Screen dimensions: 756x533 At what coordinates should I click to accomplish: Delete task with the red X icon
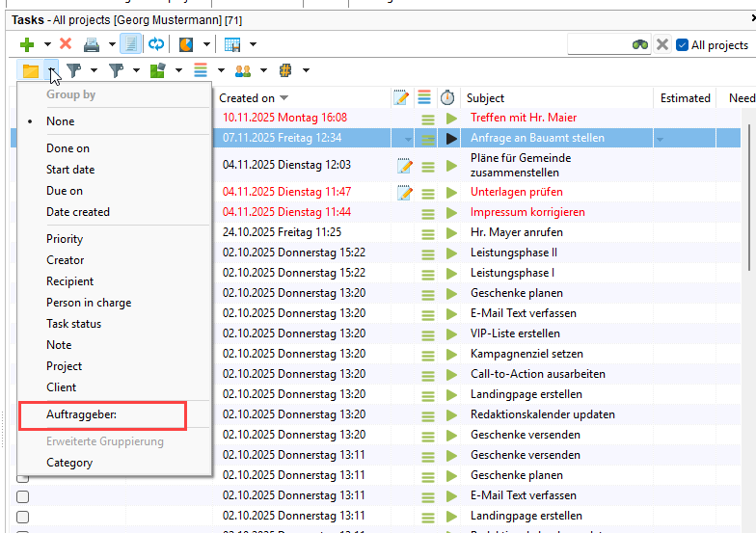(66, 44)
